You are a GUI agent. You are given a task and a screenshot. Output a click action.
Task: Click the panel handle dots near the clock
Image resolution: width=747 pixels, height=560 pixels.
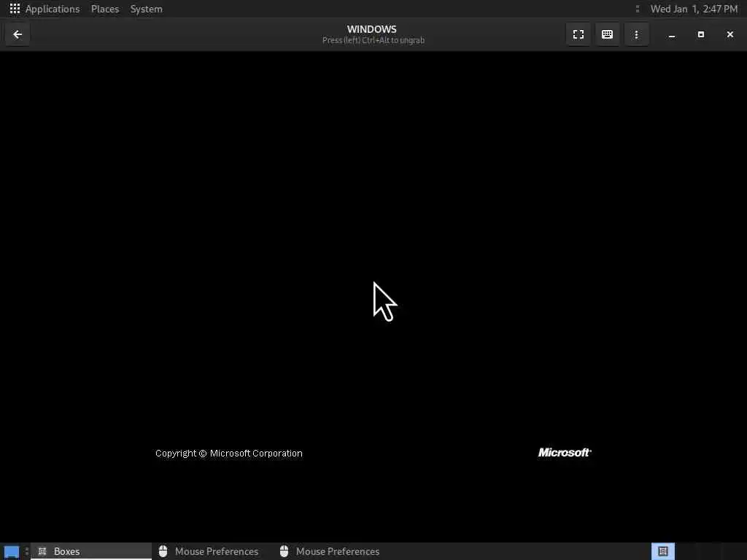coord(638,9)
